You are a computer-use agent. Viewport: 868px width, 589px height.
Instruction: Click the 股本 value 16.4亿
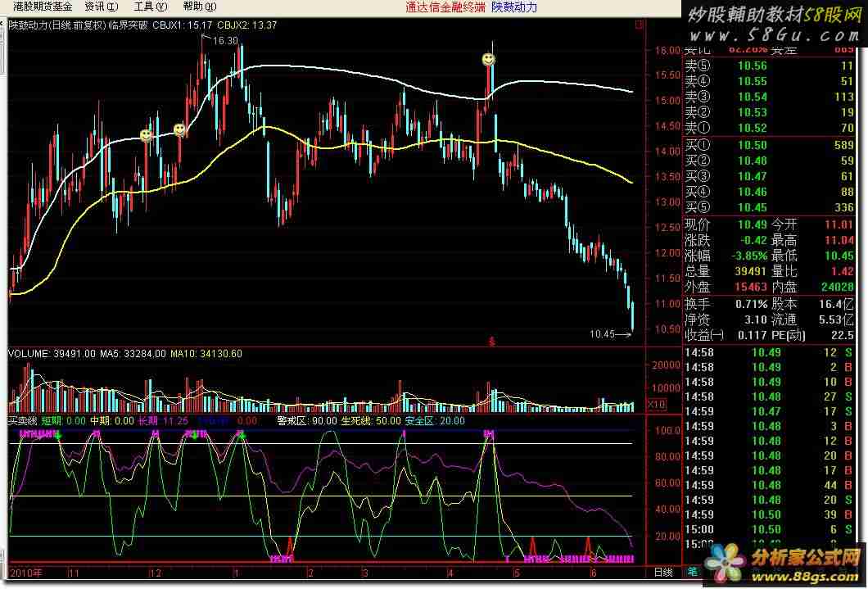[x=836, y=304]
